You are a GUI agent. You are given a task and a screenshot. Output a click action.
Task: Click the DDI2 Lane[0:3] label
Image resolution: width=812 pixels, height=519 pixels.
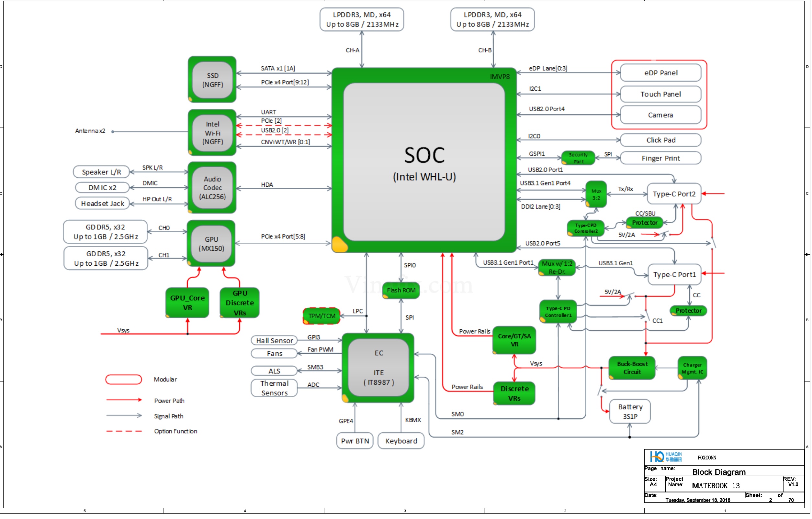541,206
